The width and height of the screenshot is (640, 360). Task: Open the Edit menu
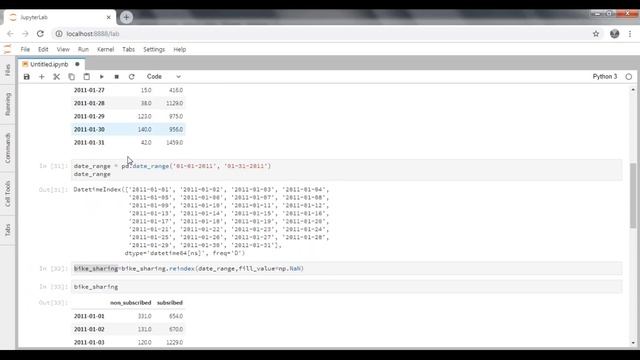point(43,49)
